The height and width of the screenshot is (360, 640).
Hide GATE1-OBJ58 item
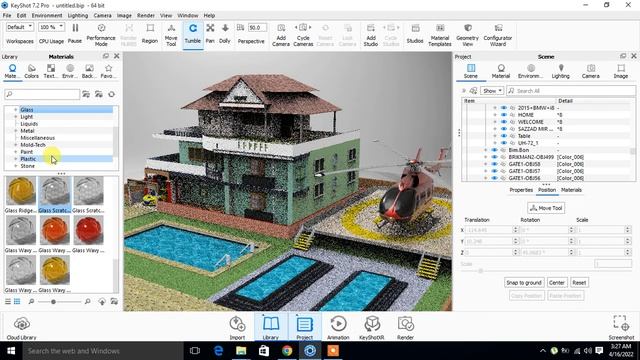click(494, 164)
